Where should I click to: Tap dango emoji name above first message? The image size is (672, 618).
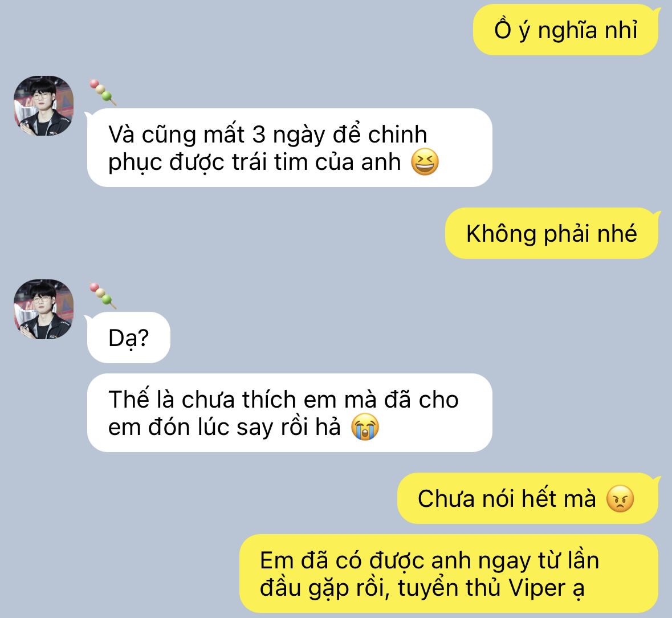(x=103, y=92)
